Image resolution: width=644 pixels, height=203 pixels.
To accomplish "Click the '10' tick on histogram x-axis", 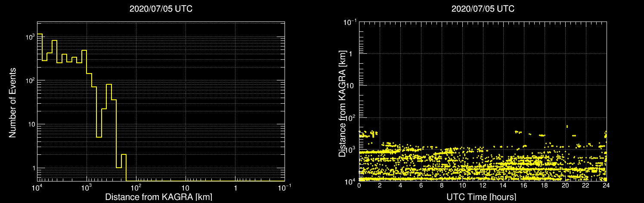I will [186, 188].
